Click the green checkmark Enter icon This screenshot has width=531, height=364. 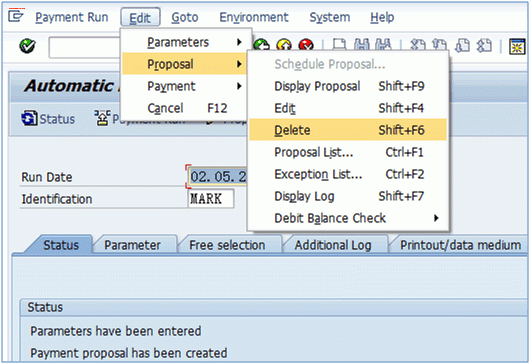27,46
